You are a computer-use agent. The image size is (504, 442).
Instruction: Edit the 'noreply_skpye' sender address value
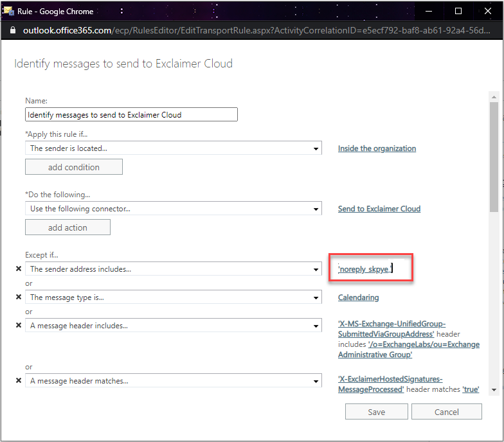tap(364, 269)
